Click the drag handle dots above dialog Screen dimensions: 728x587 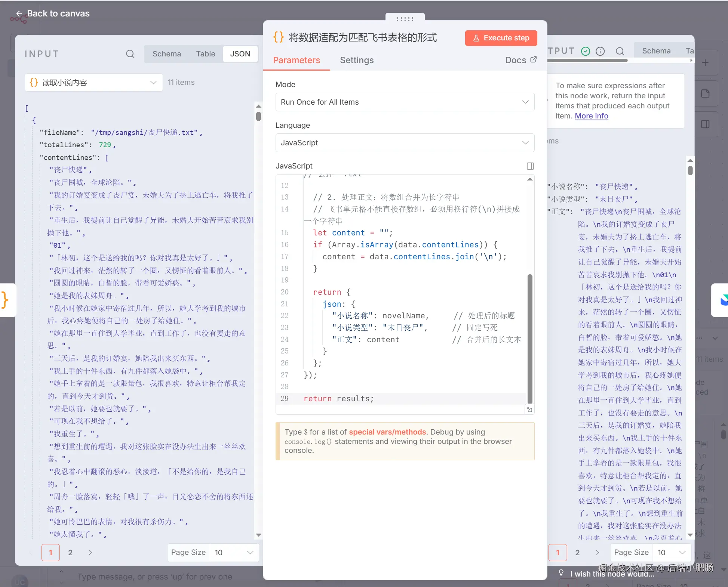point(405,19)
